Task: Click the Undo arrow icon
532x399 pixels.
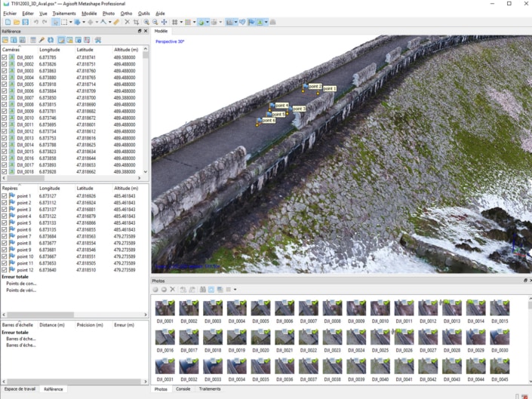Action: click(35, 22)
